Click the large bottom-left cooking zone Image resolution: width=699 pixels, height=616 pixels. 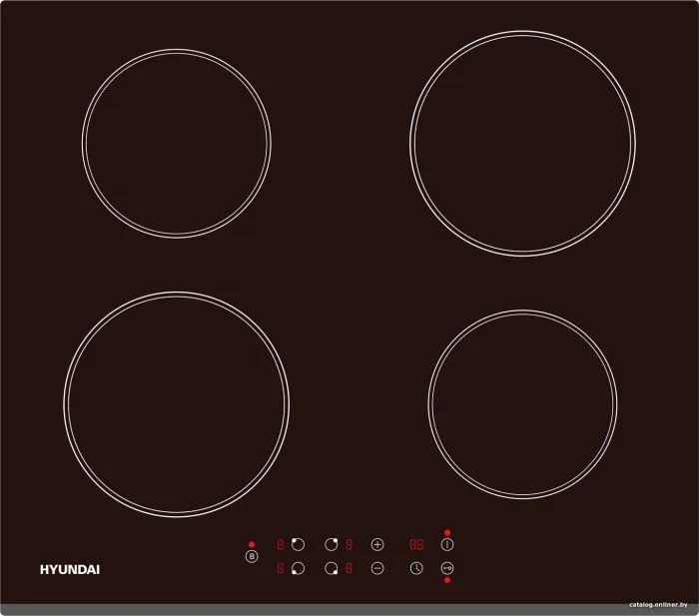(x=177, y=404)
